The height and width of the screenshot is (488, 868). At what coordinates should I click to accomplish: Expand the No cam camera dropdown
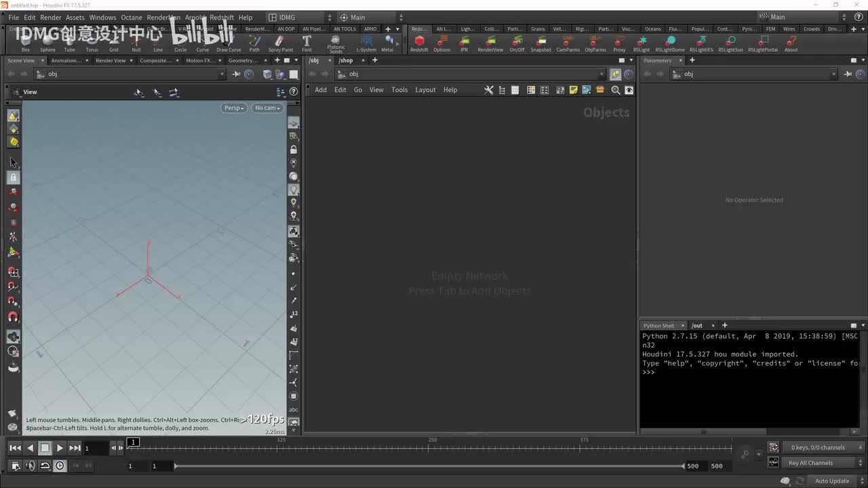(267, 108)
